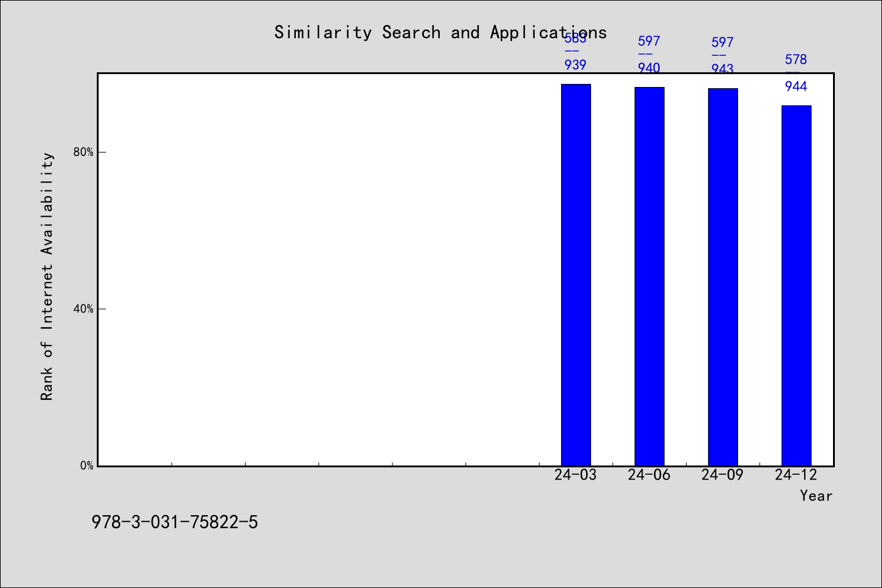The image size is (882, 588).
Task: Click the 24-09 x-axis label
Action: 723,475
